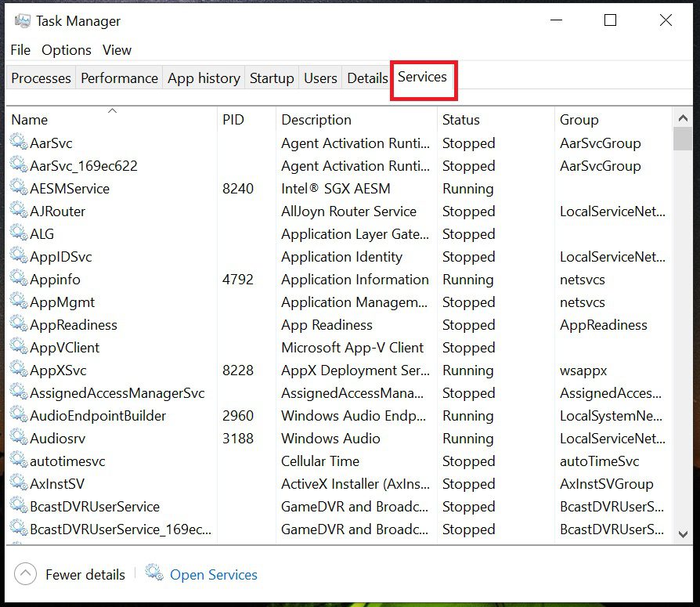Click the wsappx group cell

(x=583, y=370)
